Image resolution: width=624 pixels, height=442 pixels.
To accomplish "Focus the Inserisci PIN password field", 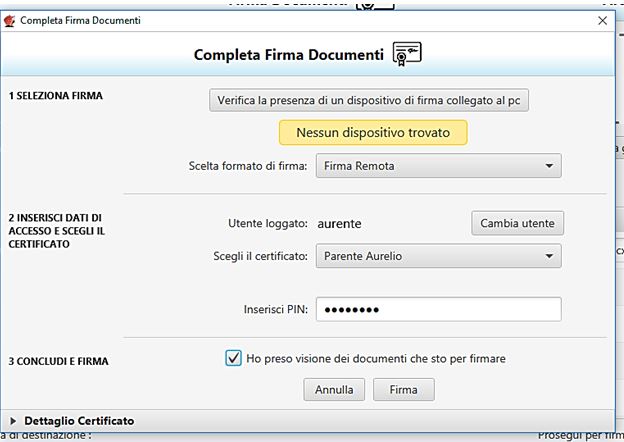I will [x=438, y=309].
